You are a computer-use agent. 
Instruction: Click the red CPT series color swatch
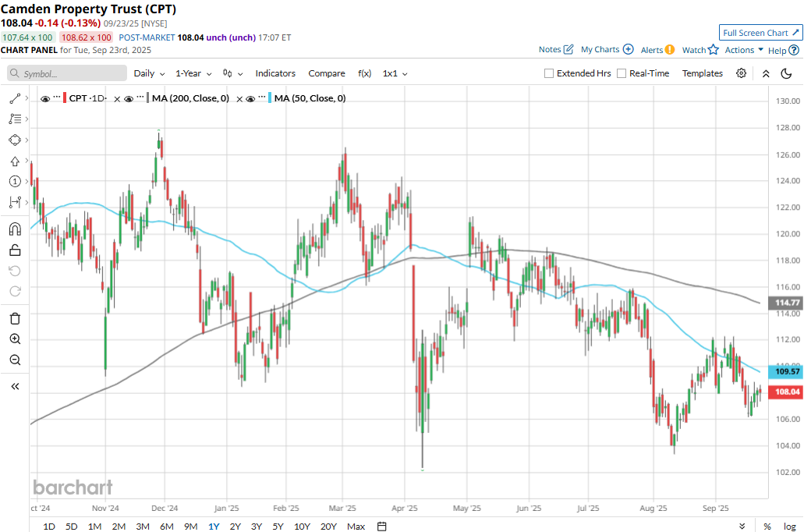65,98
